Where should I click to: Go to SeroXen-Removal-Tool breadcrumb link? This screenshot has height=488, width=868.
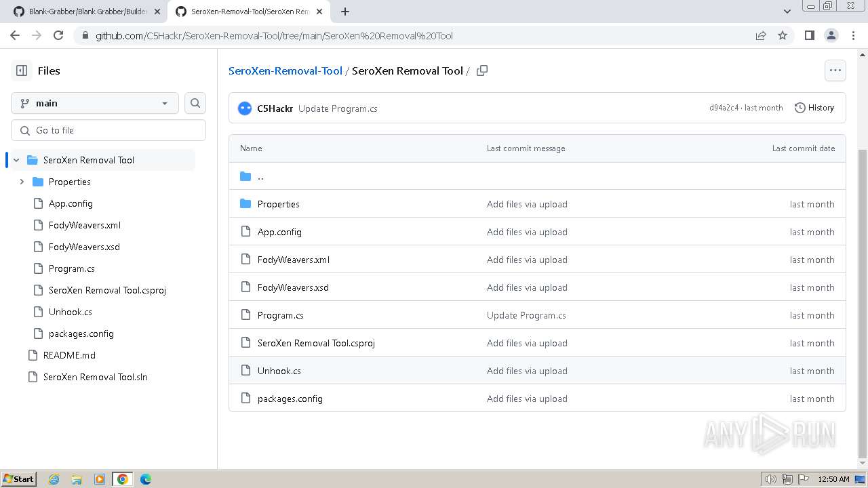pyautogui.click(x=285, y=70)
